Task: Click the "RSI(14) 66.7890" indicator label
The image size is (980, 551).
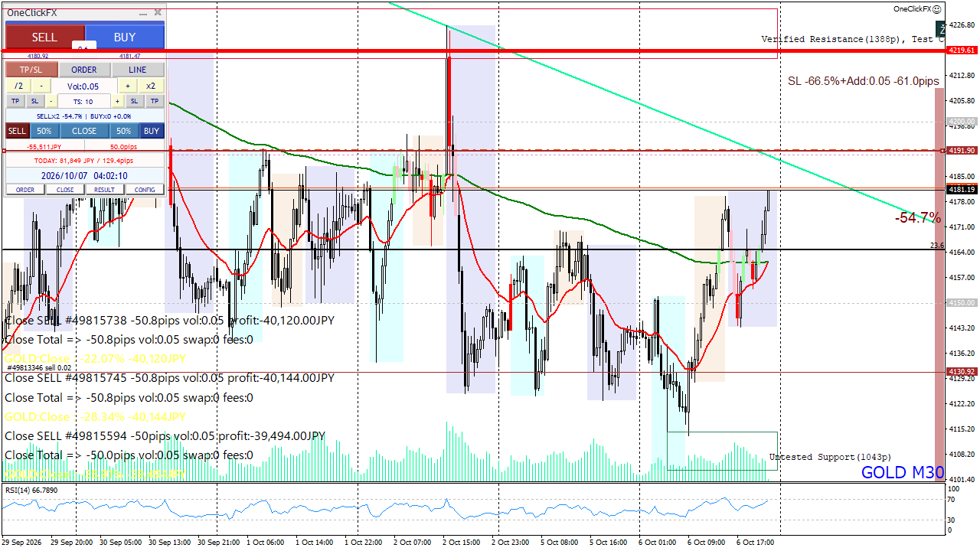Action: click(x=32, y=490)
